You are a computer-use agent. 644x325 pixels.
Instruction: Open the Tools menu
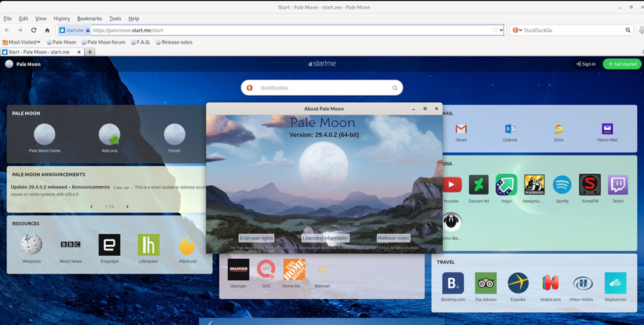pos(115,18)
